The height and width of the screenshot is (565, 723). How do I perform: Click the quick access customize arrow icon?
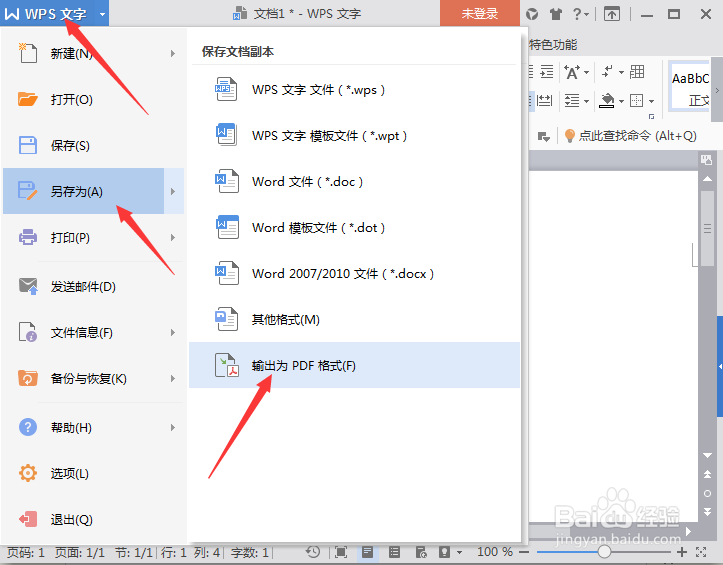pos(544,136)
